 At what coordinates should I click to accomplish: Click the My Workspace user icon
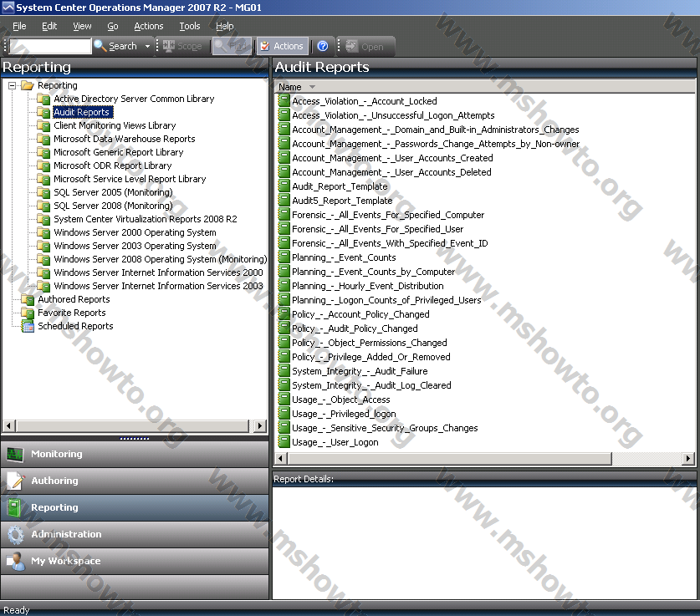click(16, 561)
